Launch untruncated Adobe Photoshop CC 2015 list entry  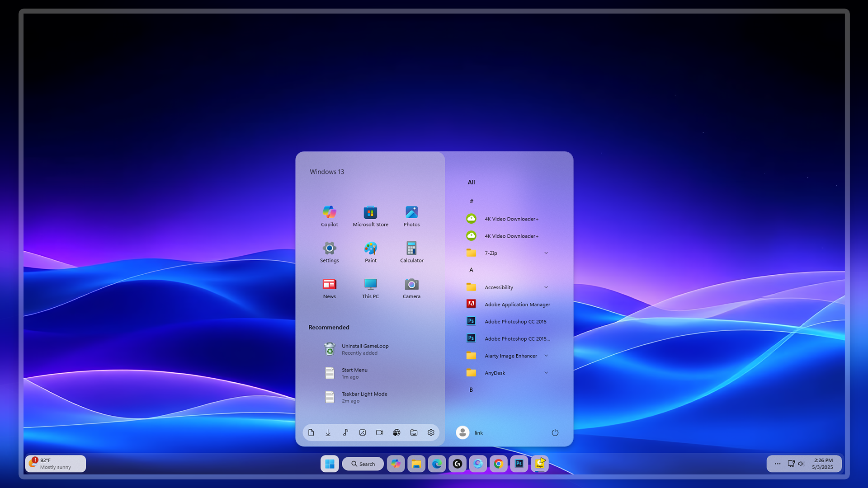(x=507, y=322)
